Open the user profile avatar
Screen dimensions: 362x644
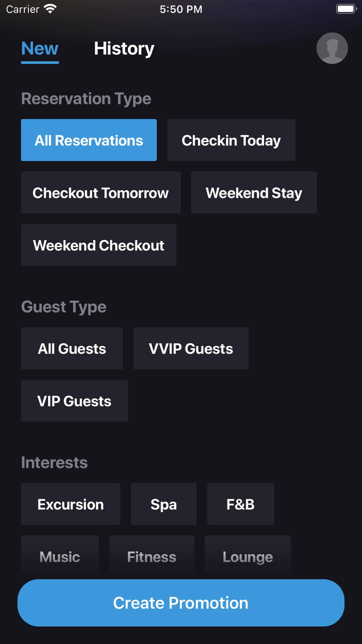332,48
